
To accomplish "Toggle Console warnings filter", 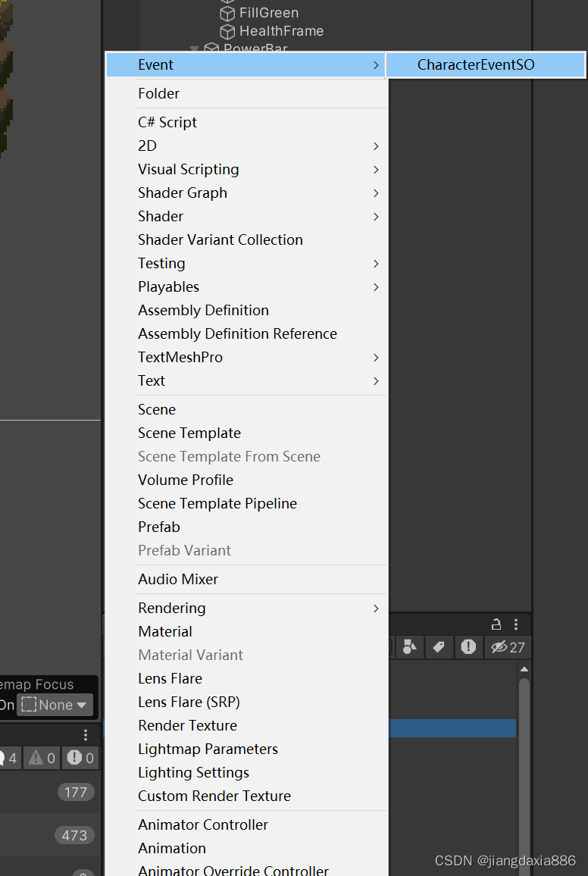I will point(42,758).
